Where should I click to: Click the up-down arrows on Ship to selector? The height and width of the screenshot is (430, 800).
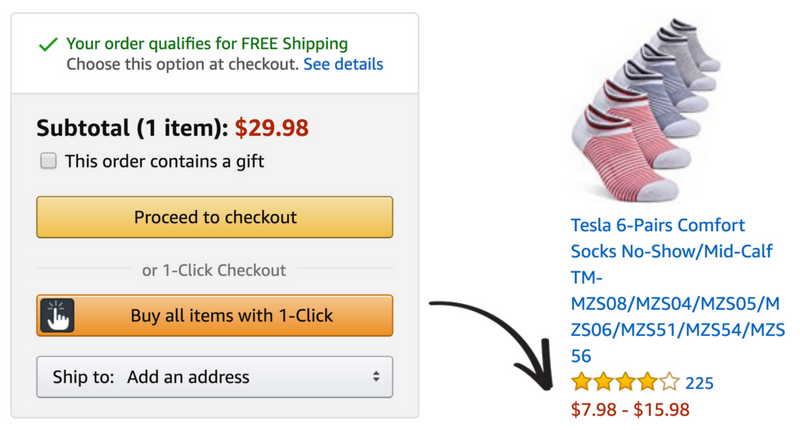click(376, 377)
